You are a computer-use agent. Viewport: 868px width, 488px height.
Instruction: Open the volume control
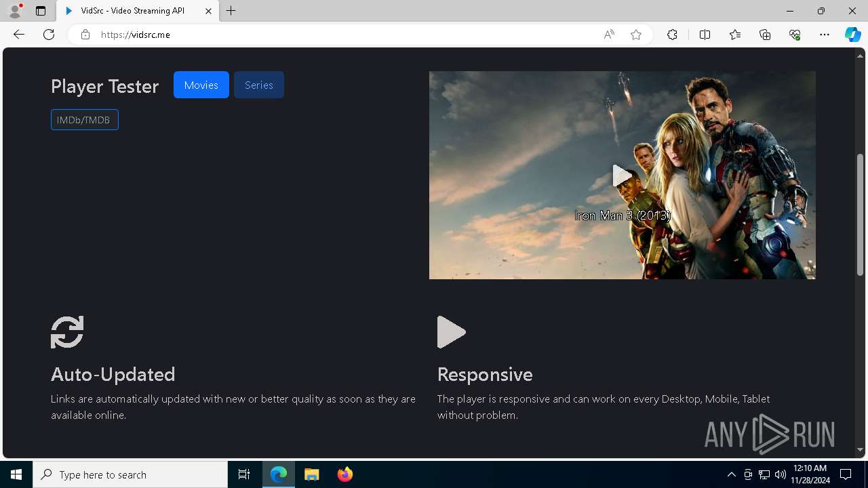click(x=781, y=474)
